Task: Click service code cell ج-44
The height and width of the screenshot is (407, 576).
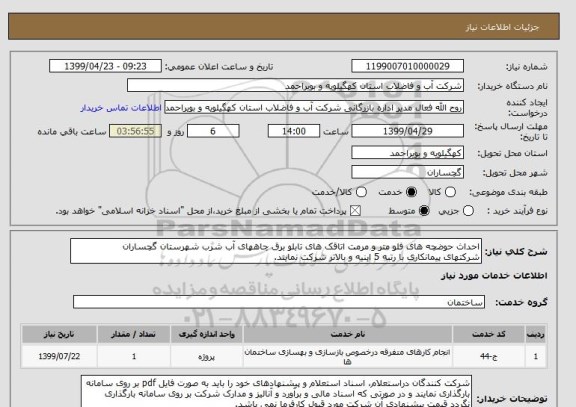Action: [489, 356]
